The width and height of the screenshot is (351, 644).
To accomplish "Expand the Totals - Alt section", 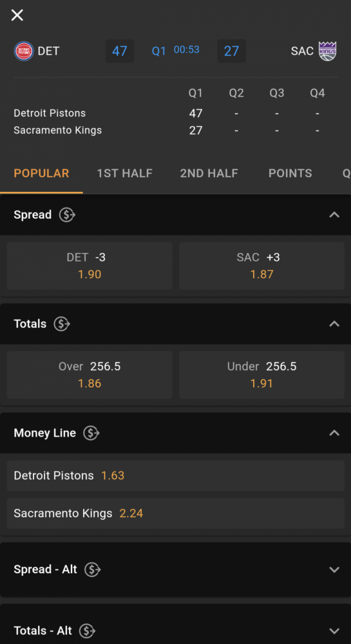I will (335, 631).
